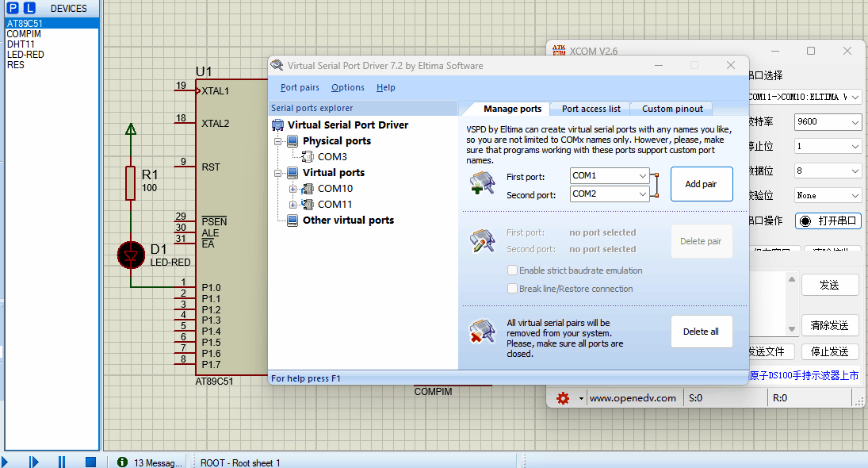Collapse the Physical ports tree node
Viewport: 868px width, 468px height.
tap(278, 141)
